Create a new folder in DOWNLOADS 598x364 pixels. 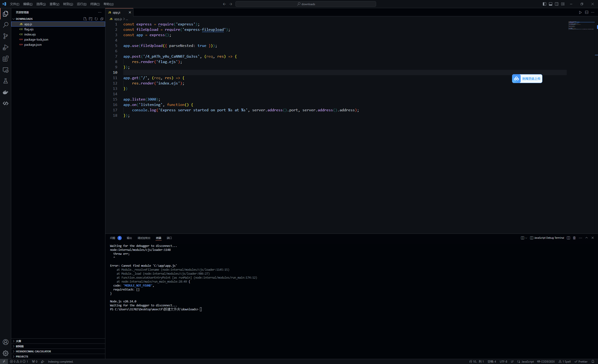click(91, 19)
